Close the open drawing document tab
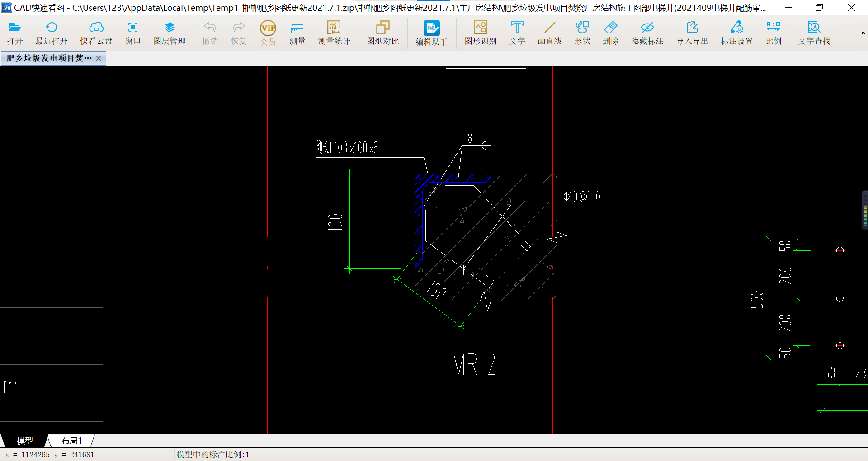The width and height of the screenshot is (868, 461). point(99,58)
